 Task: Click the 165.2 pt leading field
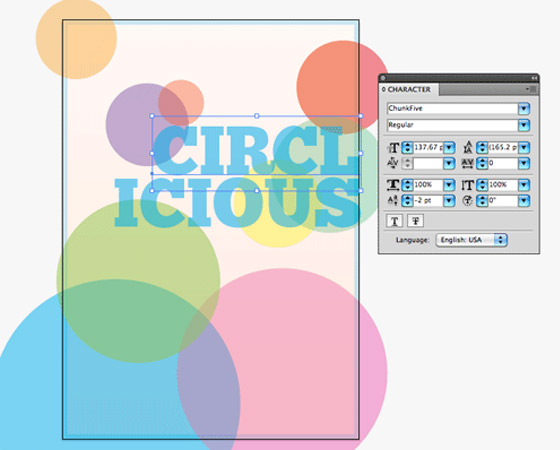coord(503,148)
